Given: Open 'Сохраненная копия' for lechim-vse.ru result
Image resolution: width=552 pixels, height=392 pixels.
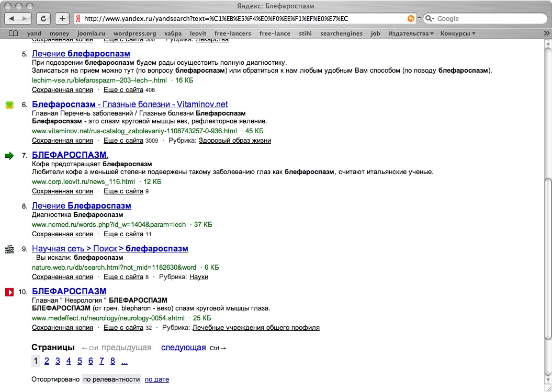Looking at the screenshot, I should (62, 90).
